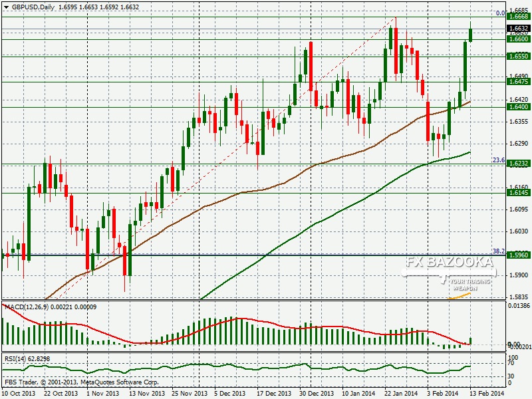
Task: Click the triangle arrow beside GBPUSD,Daily
Action: pyautogui.click(x=5, y=7)
